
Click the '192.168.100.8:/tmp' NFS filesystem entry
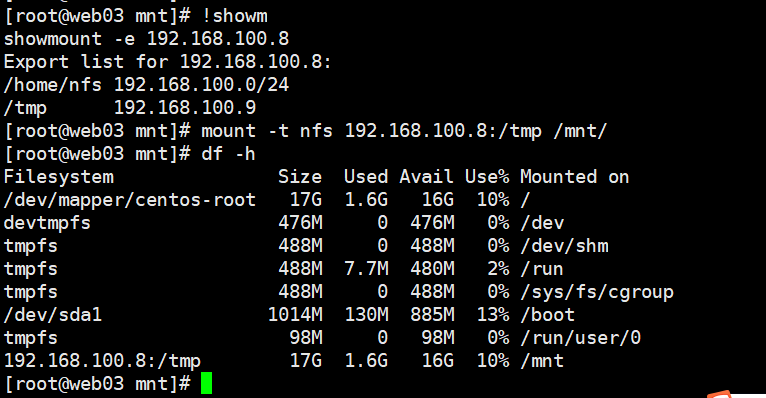click(x=103, y=361)
